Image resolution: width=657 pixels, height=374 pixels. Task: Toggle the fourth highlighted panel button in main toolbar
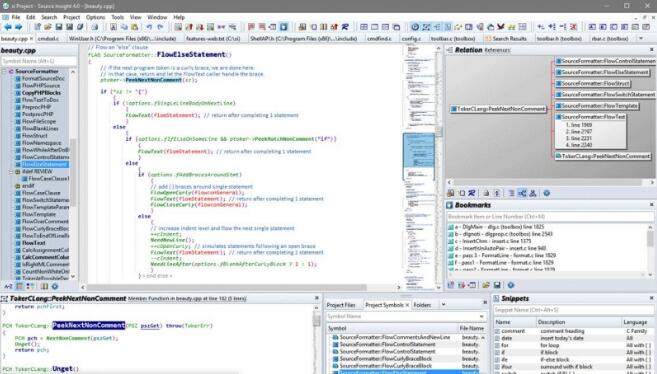click(x=448, y=27)
